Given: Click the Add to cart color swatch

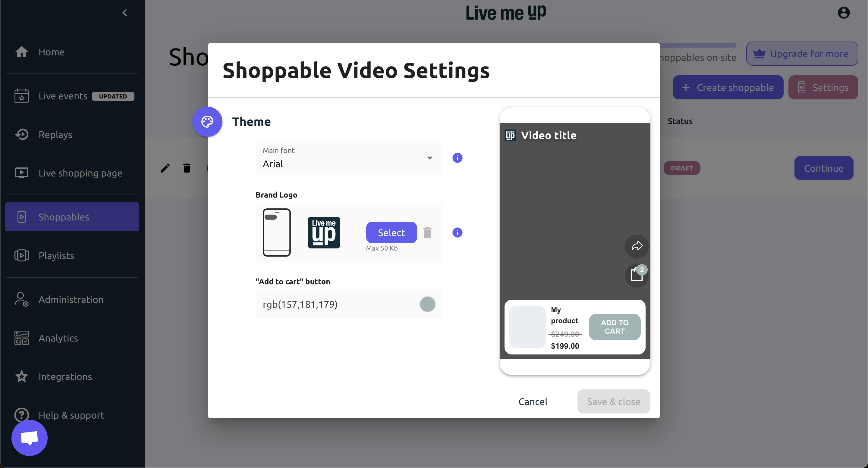Looking at the screenshot, I should [427, 304].
